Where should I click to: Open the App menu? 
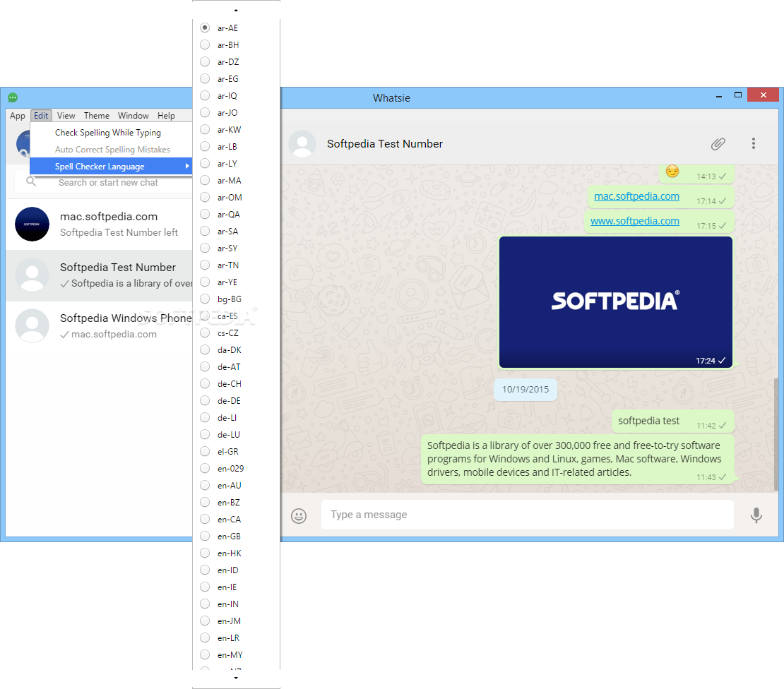coord(18,116)
